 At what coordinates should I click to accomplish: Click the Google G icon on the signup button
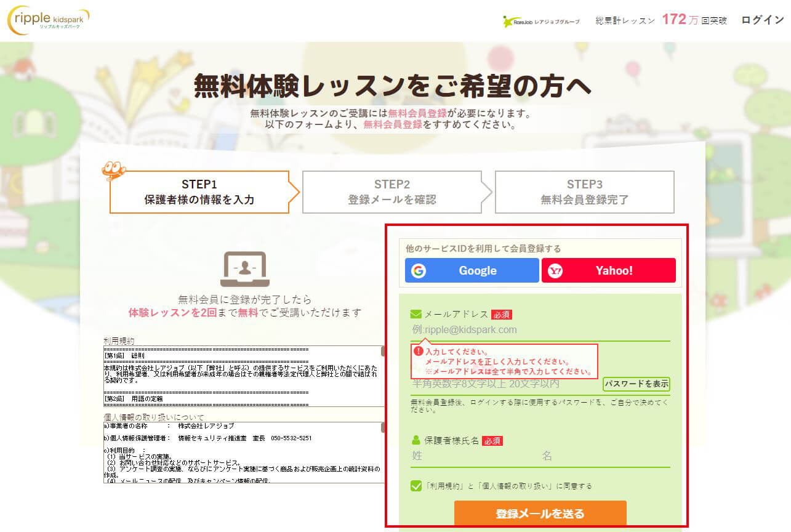click(417, 270)
